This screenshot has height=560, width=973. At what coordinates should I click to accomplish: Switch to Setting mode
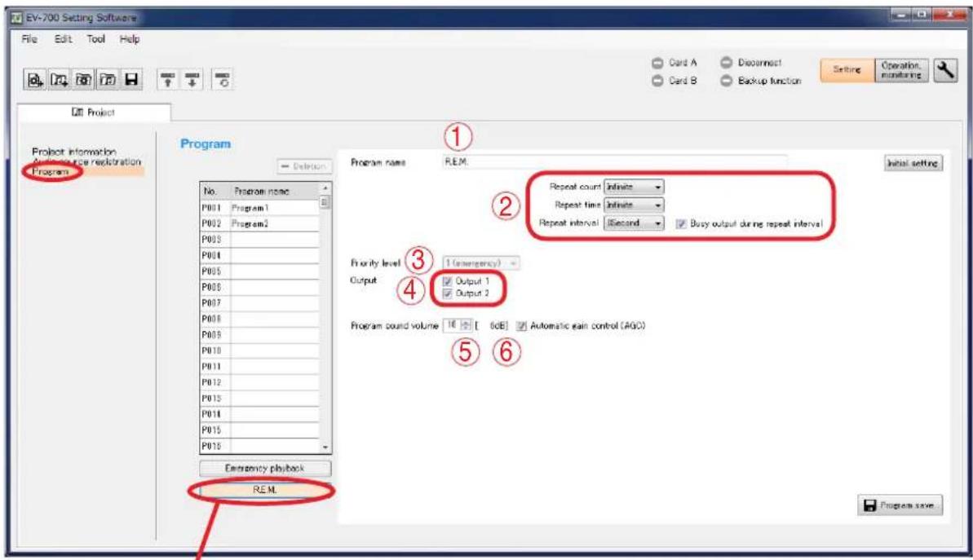point(847,70)
